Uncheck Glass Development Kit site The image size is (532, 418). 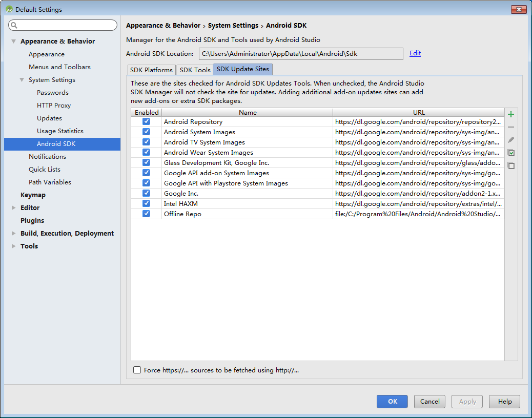tap(146, 162)
